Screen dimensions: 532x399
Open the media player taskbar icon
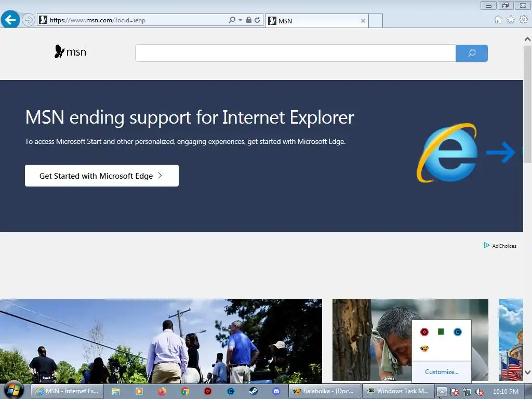coord(139,392)
